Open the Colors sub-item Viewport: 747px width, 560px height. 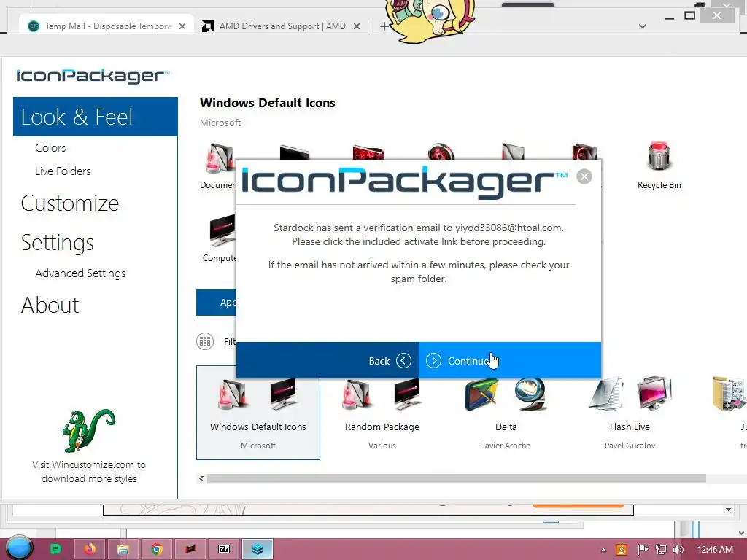[50, 147]
